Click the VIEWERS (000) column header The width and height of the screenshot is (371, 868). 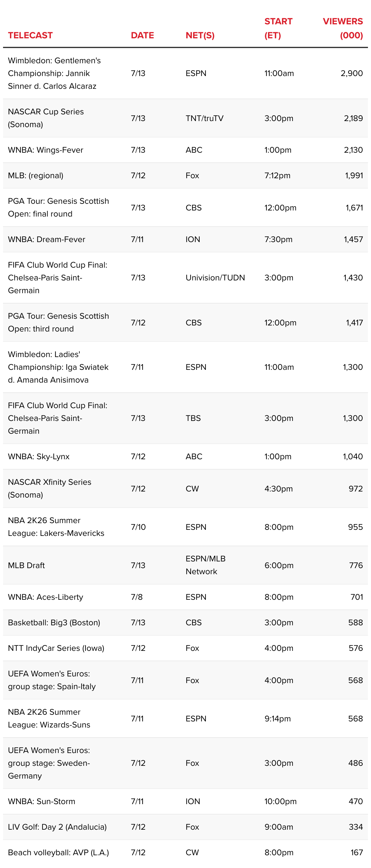click(x=343, y=28)
